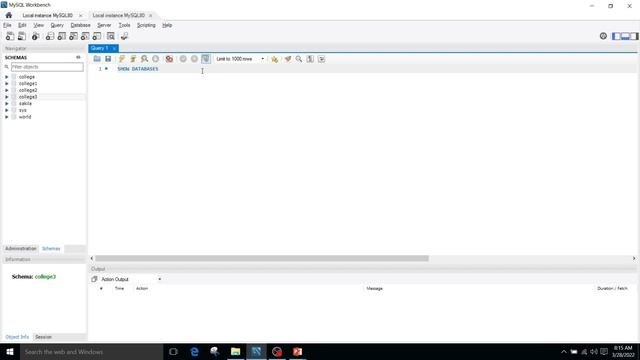Expand the college1 schema node

(x=7, y=83)
